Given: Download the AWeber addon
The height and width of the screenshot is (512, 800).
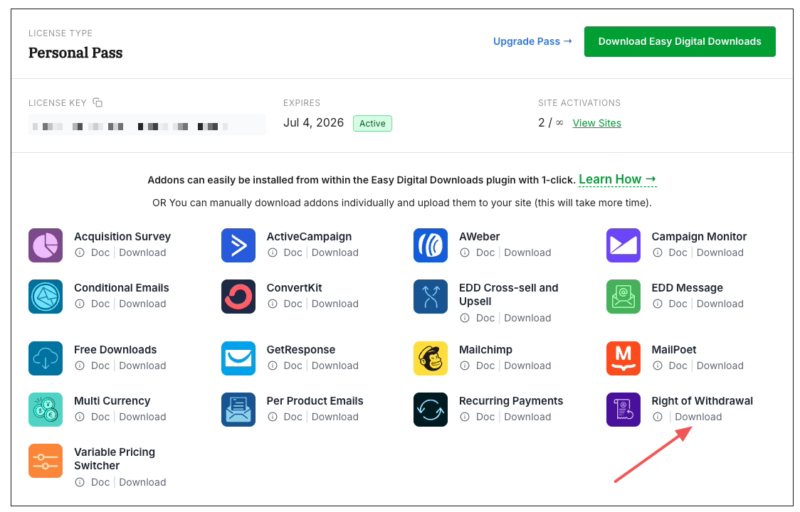Looking at the screenshot, I should point(528,252).
